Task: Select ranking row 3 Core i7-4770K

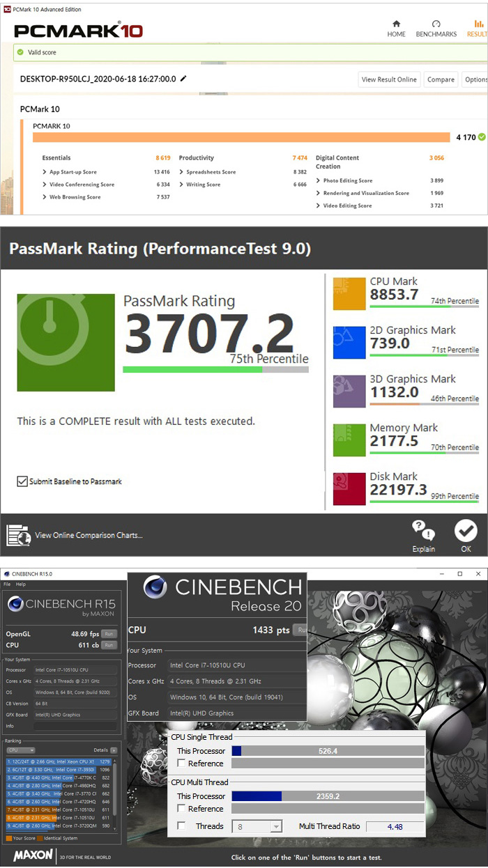Action: tap(59, 777)
